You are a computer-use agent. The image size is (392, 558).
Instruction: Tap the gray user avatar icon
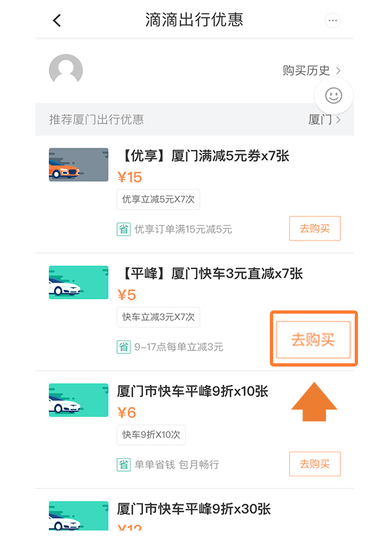[66, 69]
